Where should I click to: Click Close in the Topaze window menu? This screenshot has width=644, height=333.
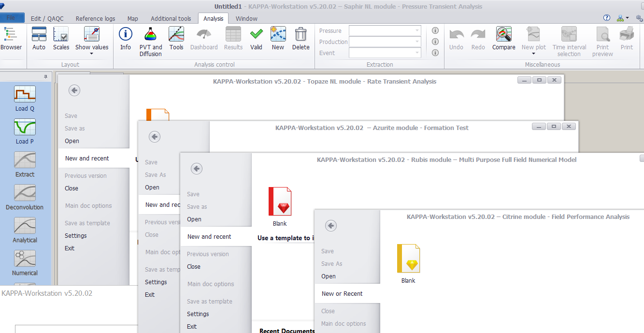point(72,188)
